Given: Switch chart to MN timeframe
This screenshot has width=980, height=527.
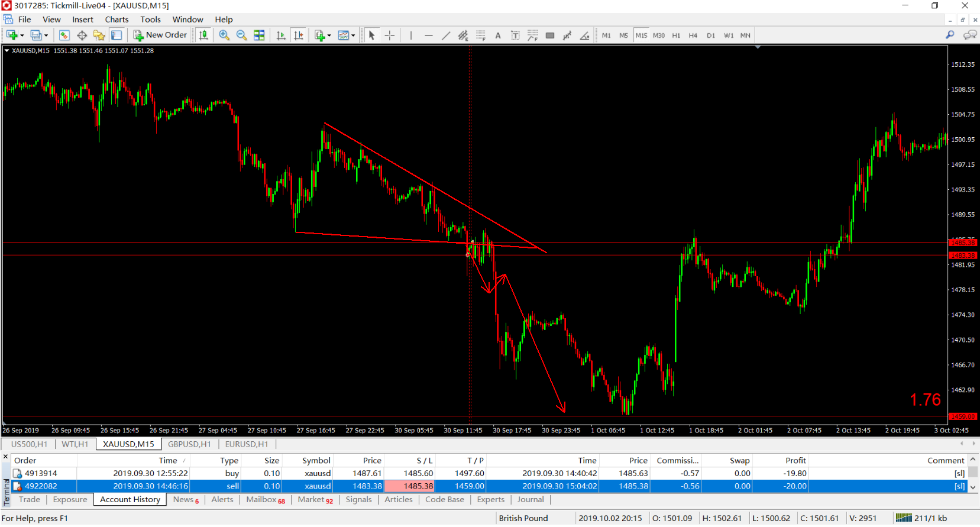Looking at the screenshot, I should pos(745,35).
